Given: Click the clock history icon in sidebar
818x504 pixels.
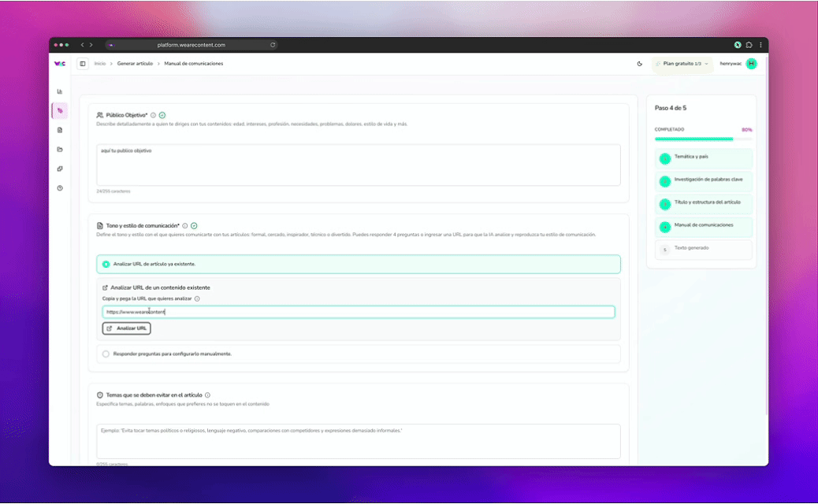Looking at the screenshot, I should [60, 188].
